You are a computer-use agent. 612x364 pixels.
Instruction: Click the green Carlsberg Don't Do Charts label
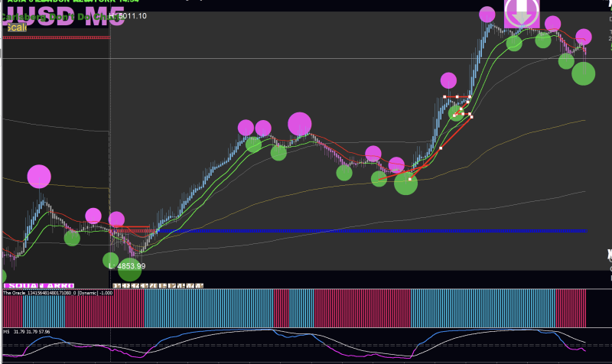pyautogui.click(x=60, y=17)
